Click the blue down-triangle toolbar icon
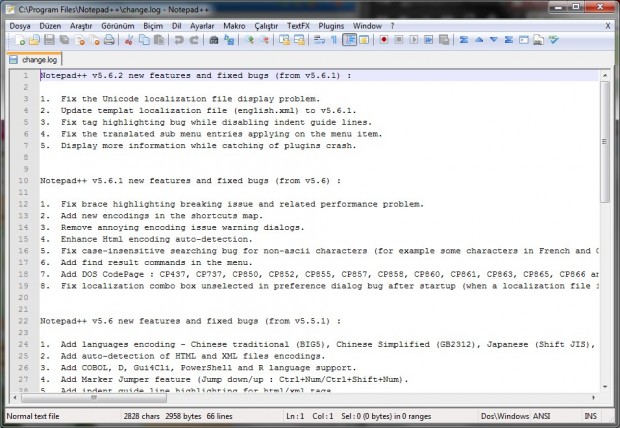 pyautogui.click(x=494, y=40)
